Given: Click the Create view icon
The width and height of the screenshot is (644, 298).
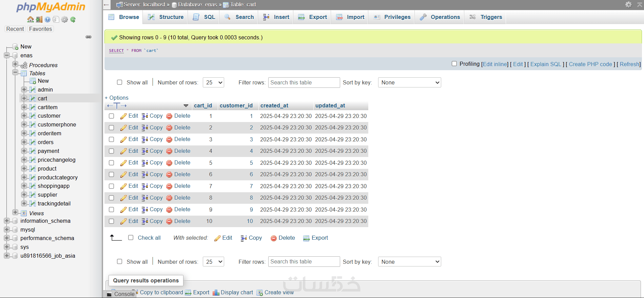Looking at the screenshot, I should coord(260,293).
